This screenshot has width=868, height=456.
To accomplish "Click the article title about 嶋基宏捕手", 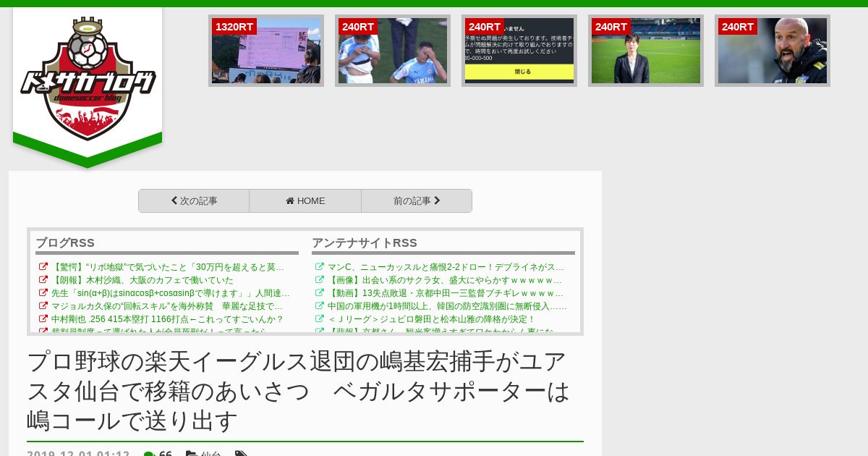I will tap(298, 391).
